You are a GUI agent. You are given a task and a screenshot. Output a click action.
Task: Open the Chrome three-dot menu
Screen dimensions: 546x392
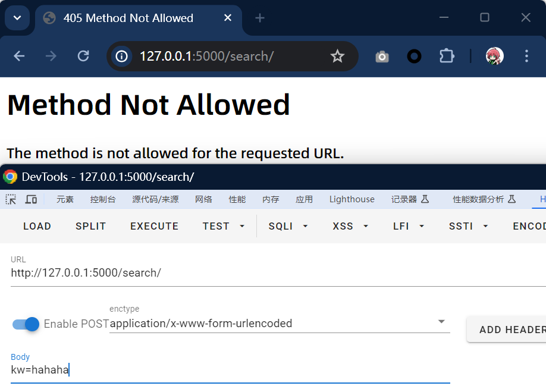tap(526, 56)
